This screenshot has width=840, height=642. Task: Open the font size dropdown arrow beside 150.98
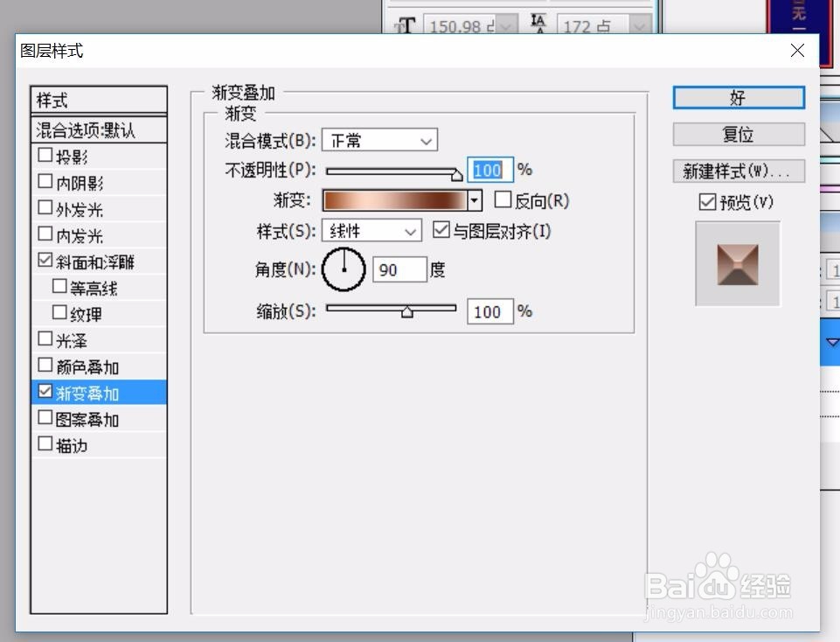click(x=505, y=24)
